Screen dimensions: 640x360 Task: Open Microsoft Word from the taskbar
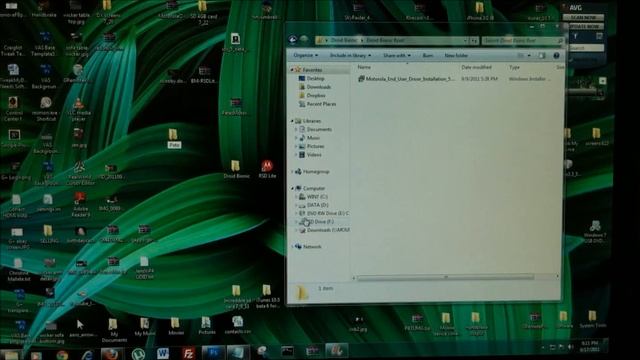coord(163,353)
